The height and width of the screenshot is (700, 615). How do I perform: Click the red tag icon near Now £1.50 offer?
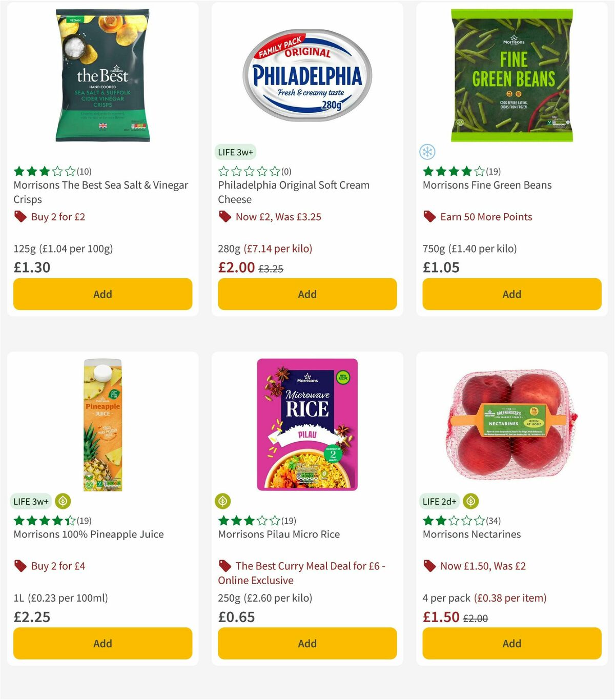click(429, 566)
